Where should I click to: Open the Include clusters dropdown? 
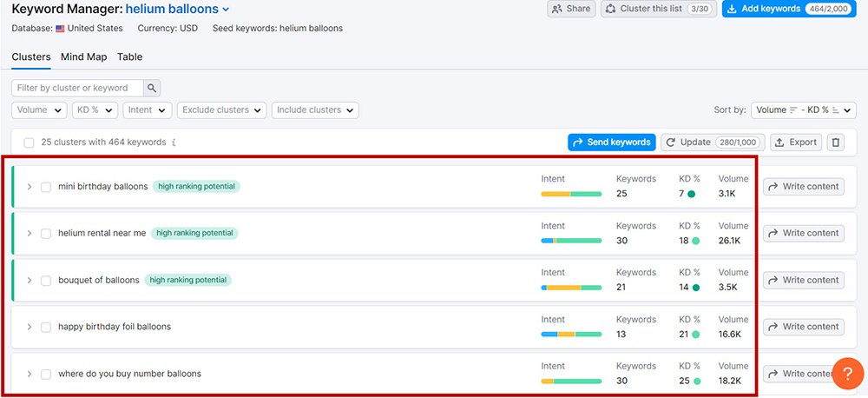click(315, 110)
